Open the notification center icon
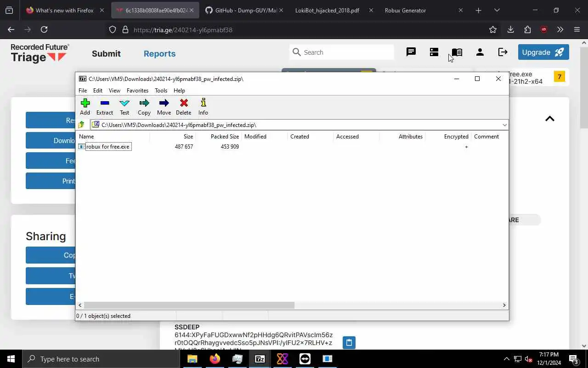This screenshot has height=368, width=588. pos(574,359)
